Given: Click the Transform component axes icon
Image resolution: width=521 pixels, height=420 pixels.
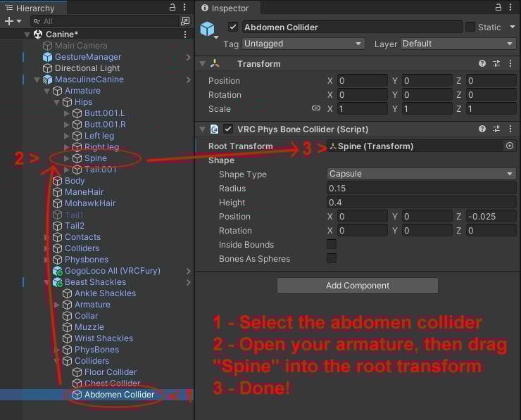Looking at the screenshot, I should click(215, 63).
